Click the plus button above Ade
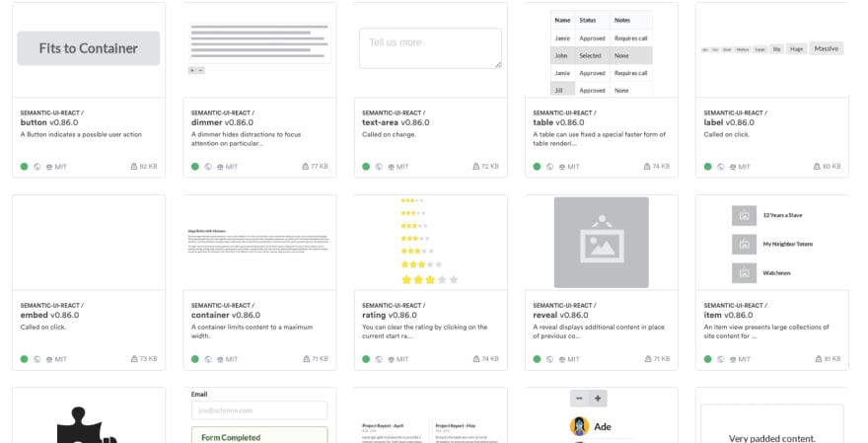The width and height of the screenshot is (868, 443). coord(598,399)
